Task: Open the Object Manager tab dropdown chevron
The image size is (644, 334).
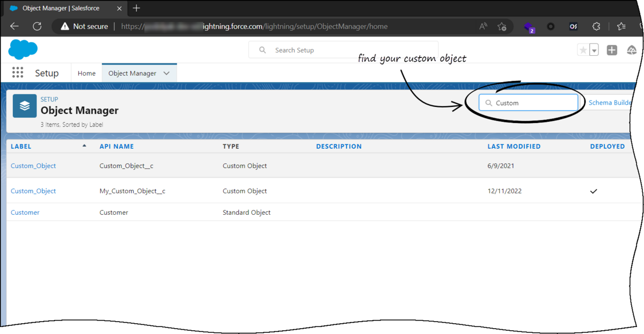Action: (166, 74)
